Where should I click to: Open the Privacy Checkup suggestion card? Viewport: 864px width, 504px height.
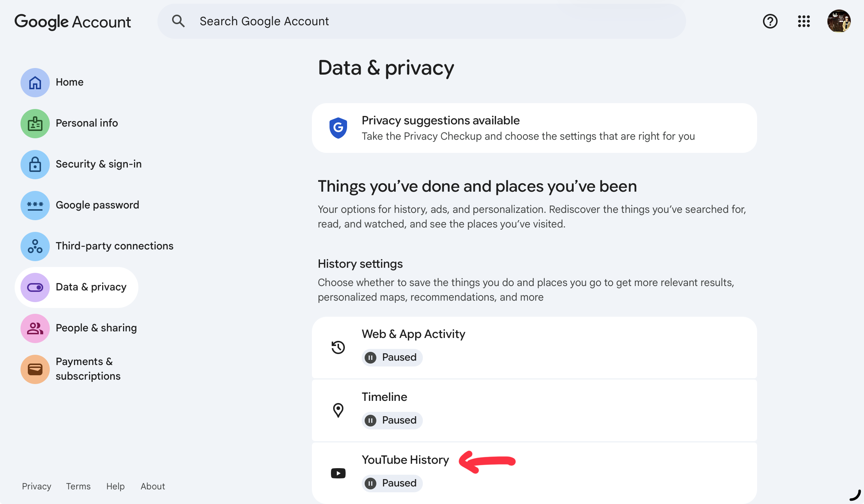(x=534, y=128)
